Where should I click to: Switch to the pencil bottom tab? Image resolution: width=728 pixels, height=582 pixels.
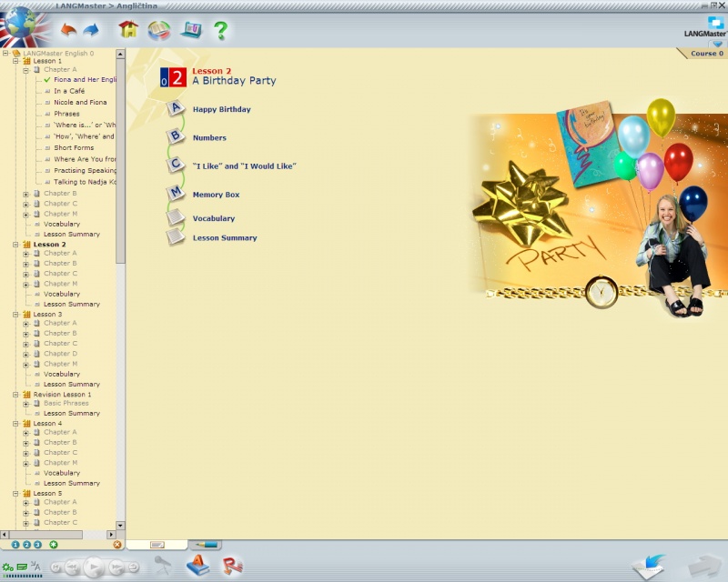click(x=206, y=545)
